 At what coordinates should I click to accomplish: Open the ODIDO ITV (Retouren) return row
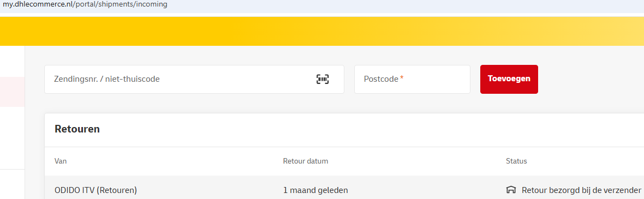pos(344,190)
